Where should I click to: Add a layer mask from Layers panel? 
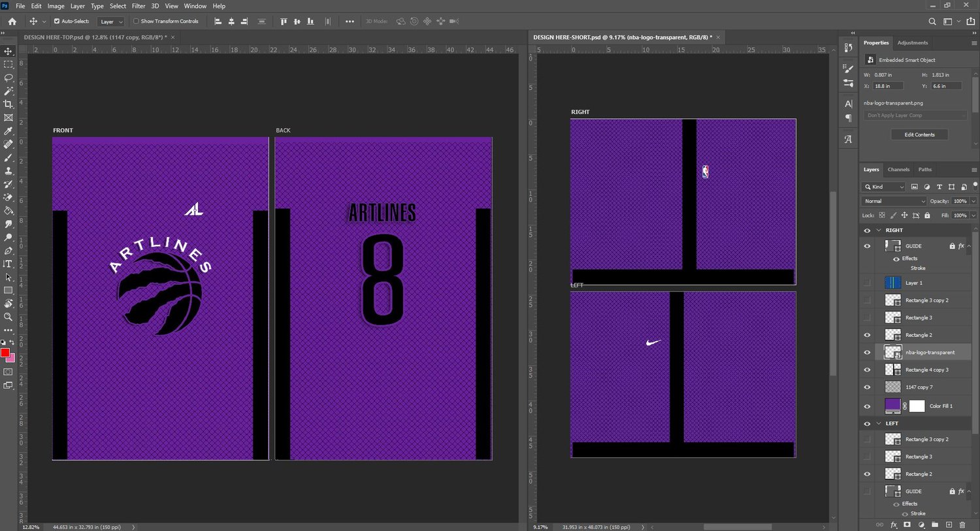point(907,524)
